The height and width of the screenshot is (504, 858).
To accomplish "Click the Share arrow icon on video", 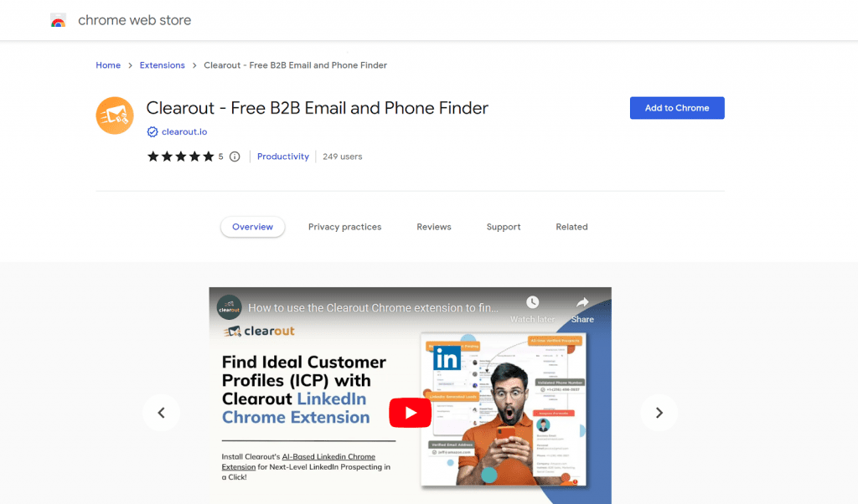I will (582, 302).
